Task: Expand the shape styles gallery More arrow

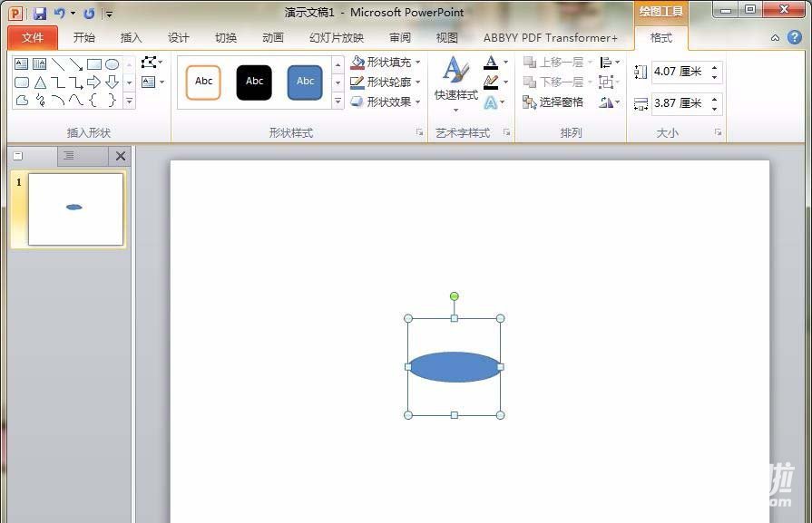Action: 338,102
